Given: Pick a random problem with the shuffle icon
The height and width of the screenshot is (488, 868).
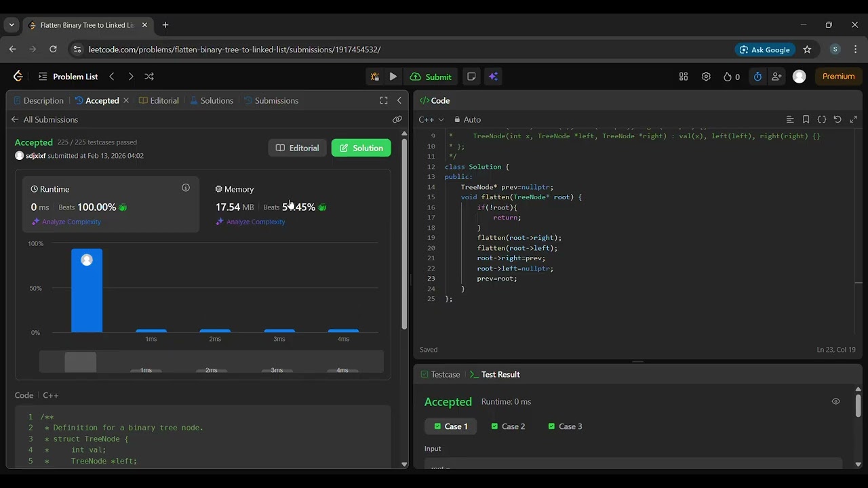Looking at the screenshot, I should (x=149, y=77).
